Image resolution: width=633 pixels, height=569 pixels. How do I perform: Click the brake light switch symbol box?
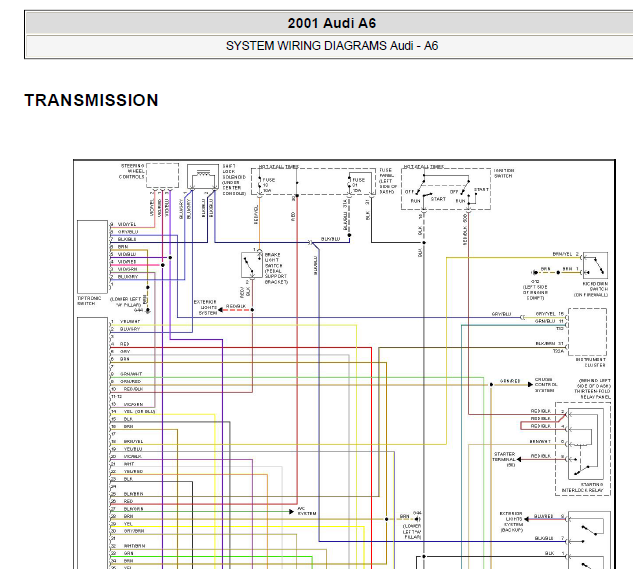pos(252,265)
